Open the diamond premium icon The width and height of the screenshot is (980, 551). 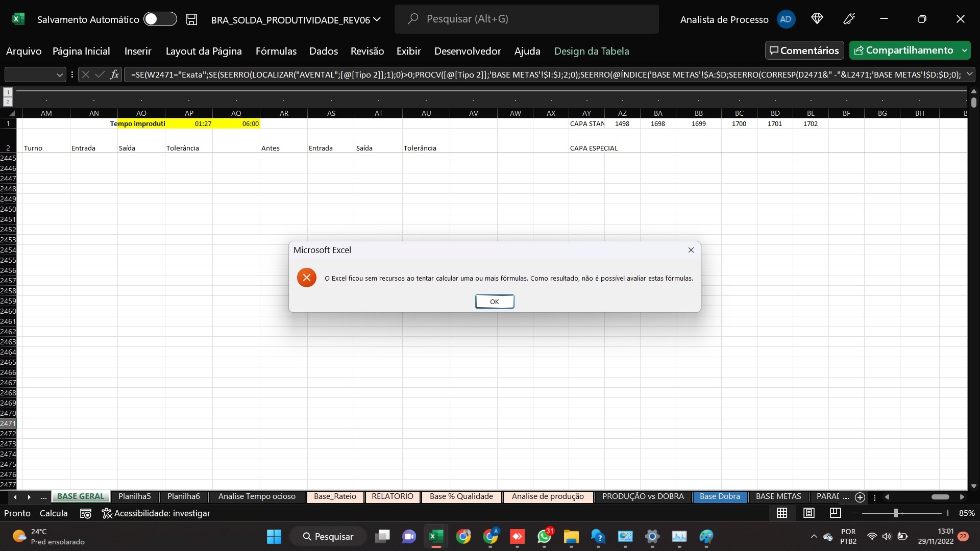(817, 19)
